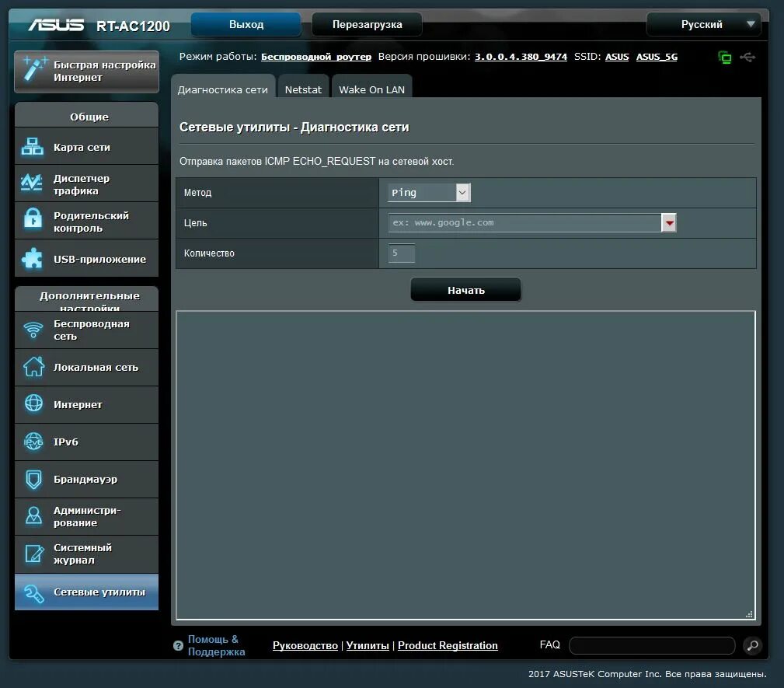The height and width of the screenshot is (688, 784).
Task: Switch to the Диагностика сети tab
Action: pos(223,88)
